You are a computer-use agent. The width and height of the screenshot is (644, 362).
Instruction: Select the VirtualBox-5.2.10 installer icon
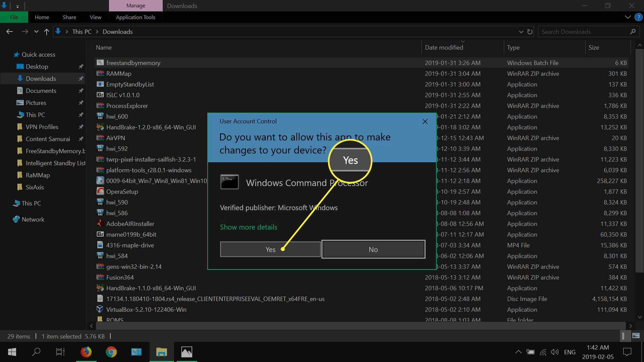pyautogui.click(x=100, y=309)
